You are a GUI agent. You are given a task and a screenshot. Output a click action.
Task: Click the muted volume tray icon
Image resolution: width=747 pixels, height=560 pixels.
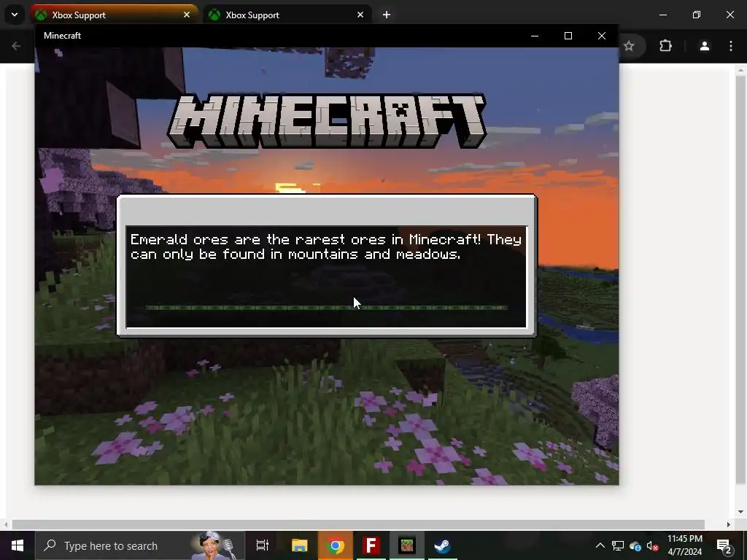pos(652,545)
